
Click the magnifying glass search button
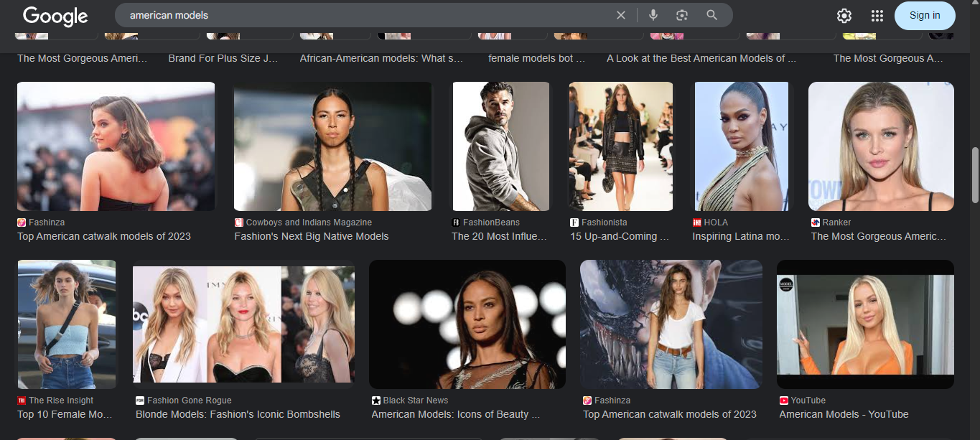tap(711, 15)
